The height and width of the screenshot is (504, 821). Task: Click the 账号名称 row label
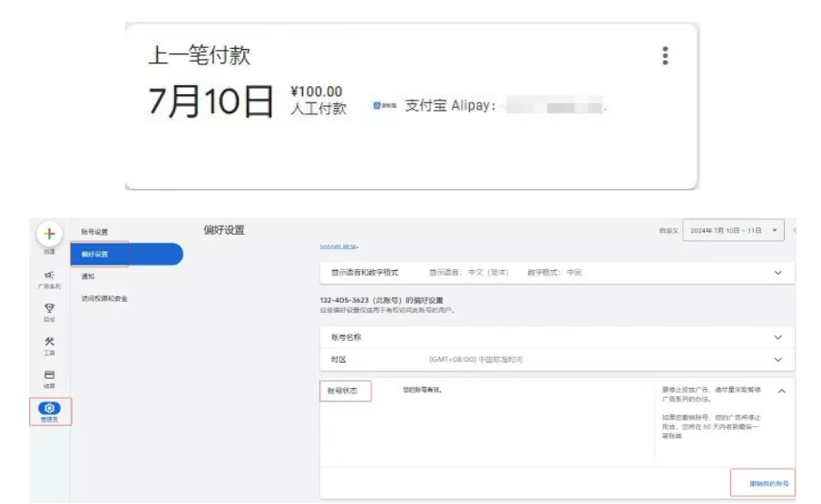tap(346, 337)
